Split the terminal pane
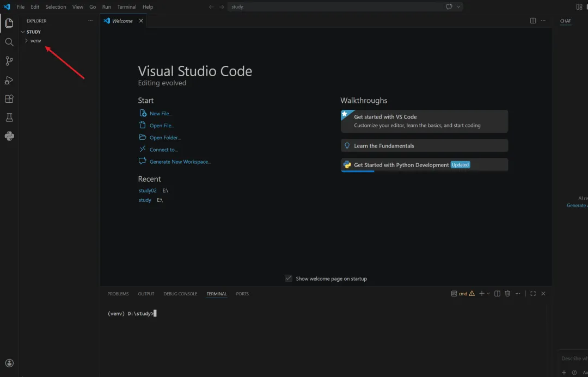The width and height of the screenshot is (588, 377). click(497, 294)
